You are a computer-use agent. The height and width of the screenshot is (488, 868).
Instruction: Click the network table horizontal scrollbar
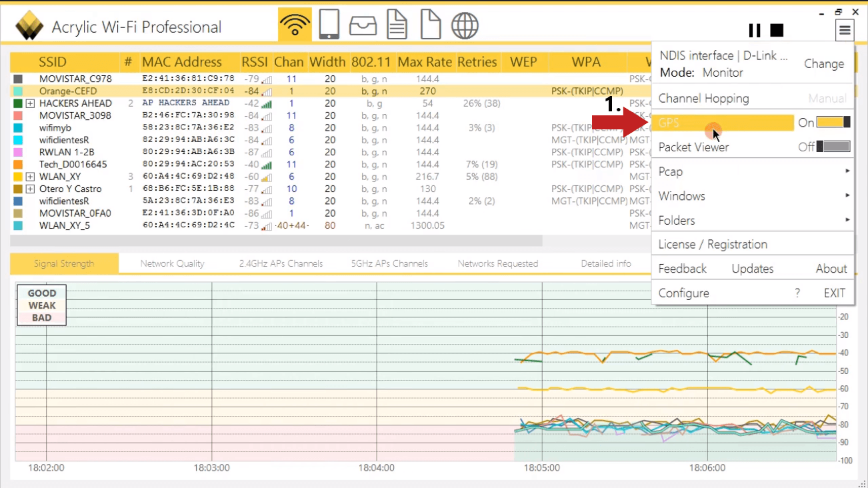277,241
